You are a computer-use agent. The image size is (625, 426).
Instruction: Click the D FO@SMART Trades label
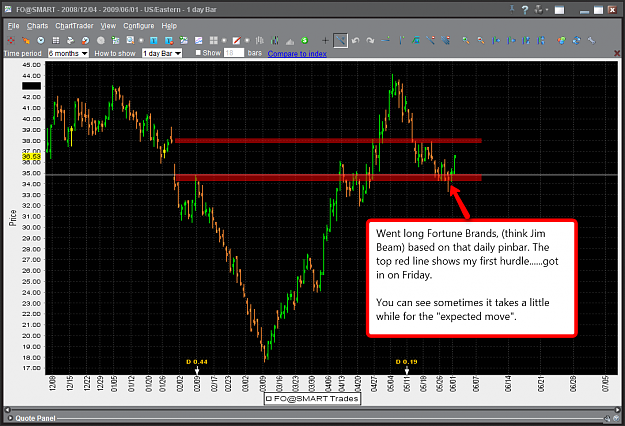click(x=312, y=399)
